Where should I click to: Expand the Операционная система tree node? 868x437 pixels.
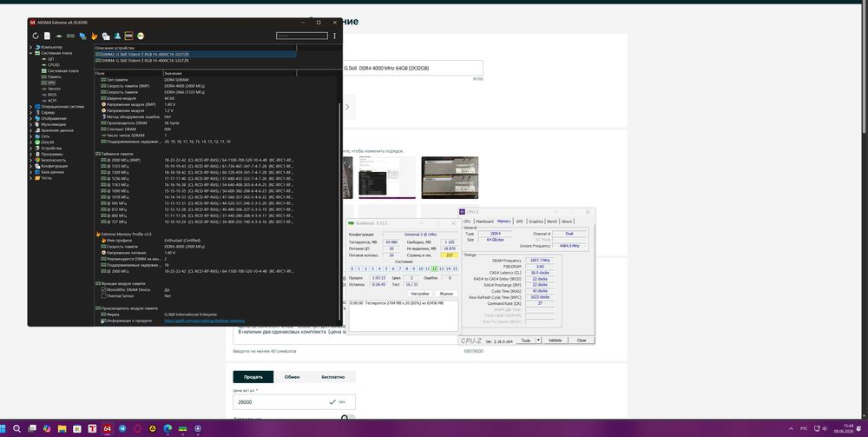31,106
